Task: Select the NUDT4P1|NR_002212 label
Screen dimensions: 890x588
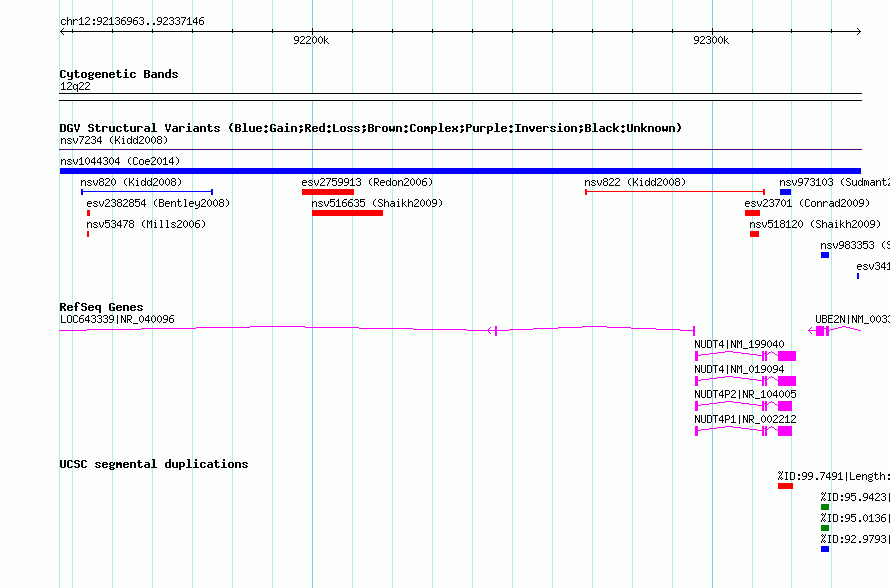Action: pos(745,419)
